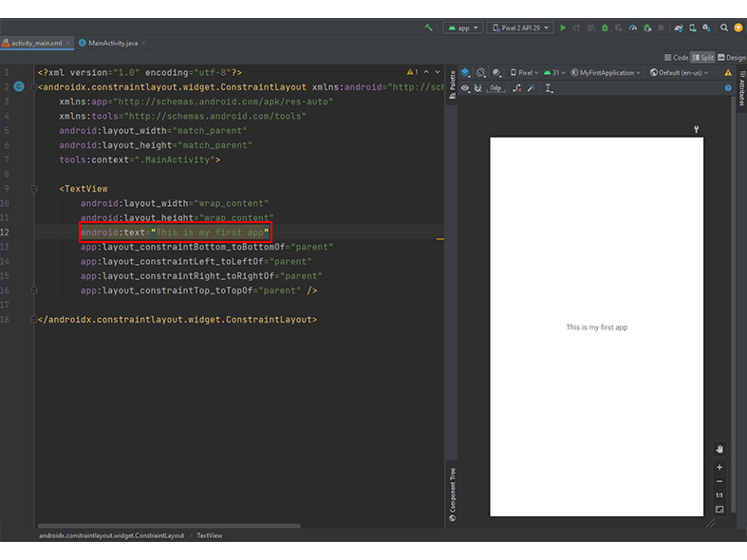The height and width of the screenshot is (560, 747).
Task: Click the yellow warning stripe marker
Action: click(x=439, y=239)
